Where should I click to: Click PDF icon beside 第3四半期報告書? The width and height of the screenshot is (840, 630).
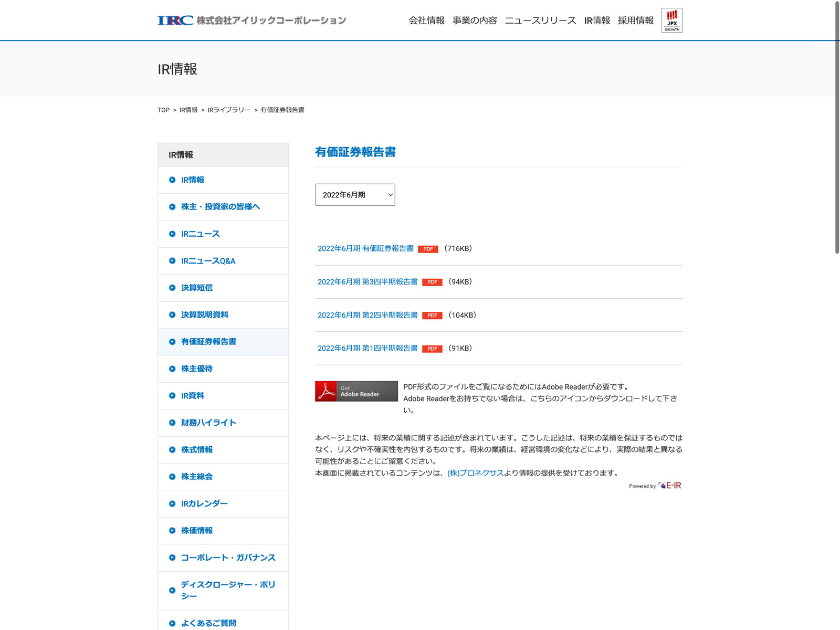[x=432, y=282]
